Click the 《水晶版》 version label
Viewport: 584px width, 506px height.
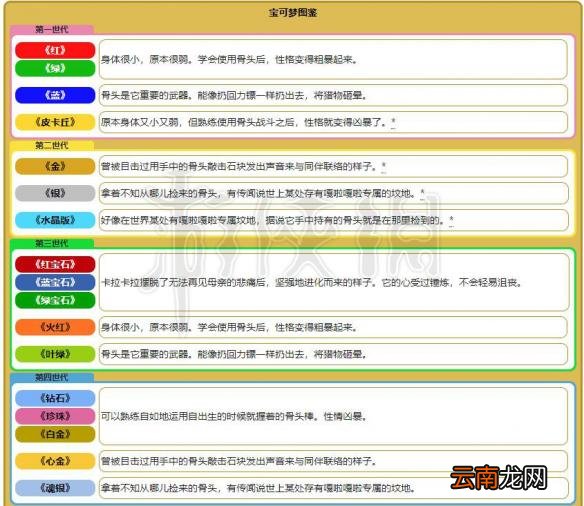(x=55, y=220)
